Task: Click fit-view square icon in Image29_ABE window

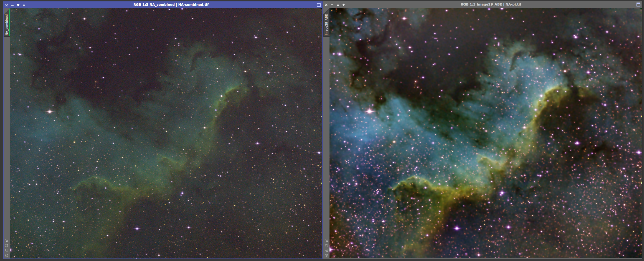Action: pos(326,245)
